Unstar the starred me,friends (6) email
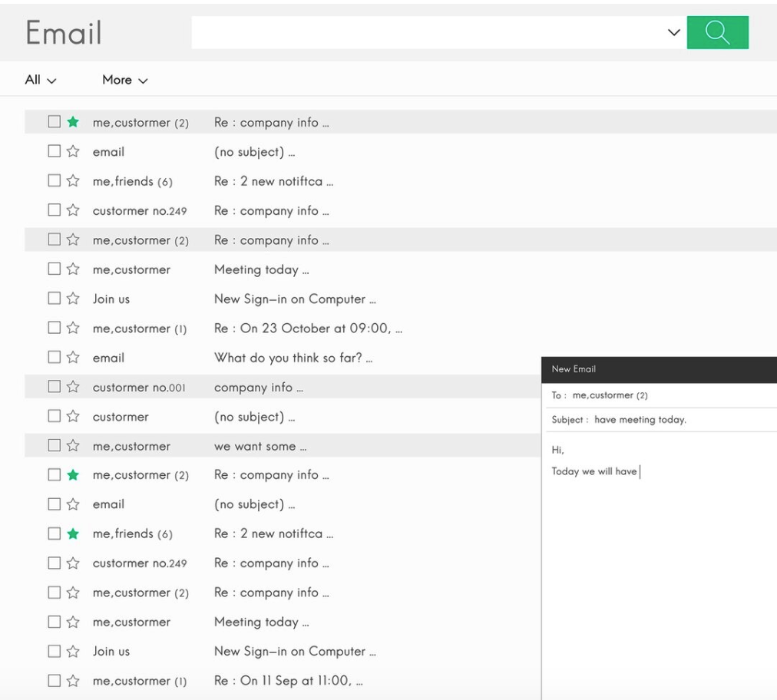This screenshot has width=777, height=700. [73, 533]
